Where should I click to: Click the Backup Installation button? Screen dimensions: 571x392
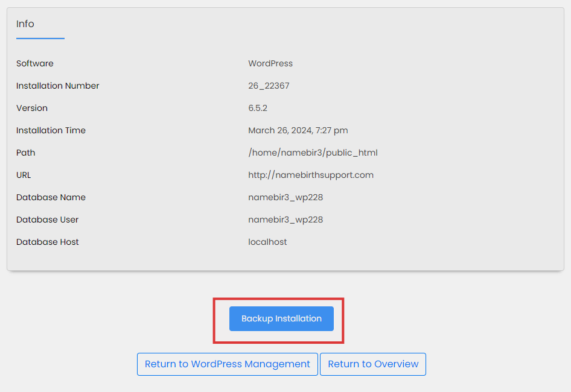coord(281,318)
